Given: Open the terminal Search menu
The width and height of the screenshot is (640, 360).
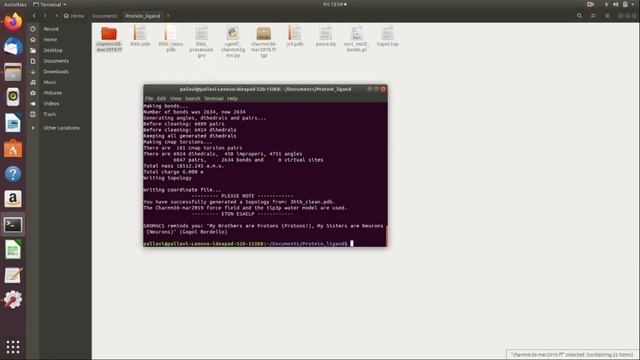Looking at the screenshot, I should (x=193, y=98).
